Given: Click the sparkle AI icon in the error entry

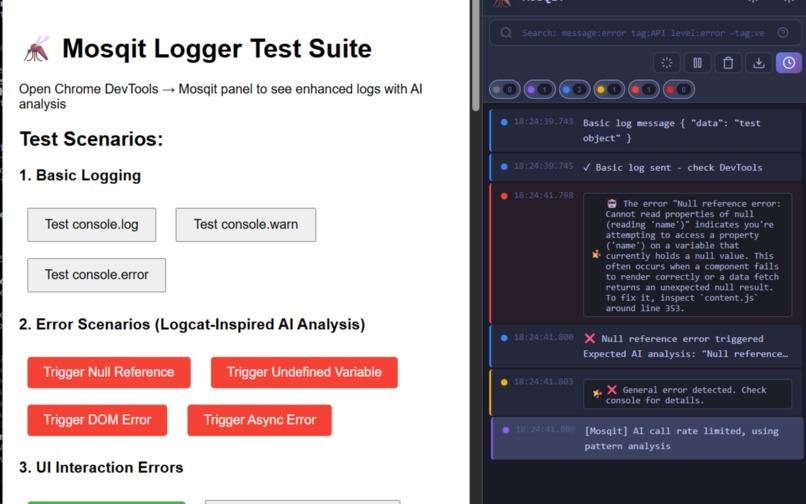Looking at the screenshot, I should tap(596, 255).
